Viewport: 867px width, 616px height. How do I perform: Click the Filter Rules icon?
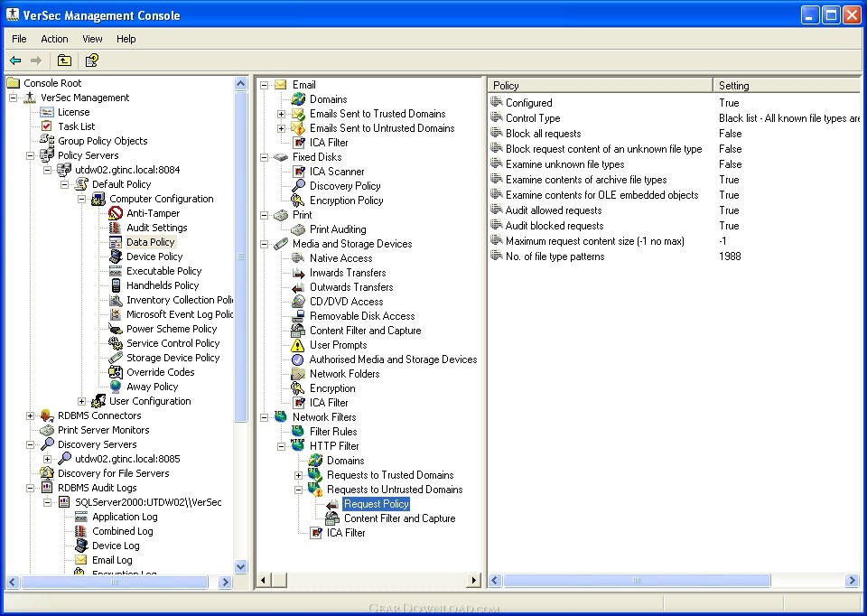click(x=298, y=432)
